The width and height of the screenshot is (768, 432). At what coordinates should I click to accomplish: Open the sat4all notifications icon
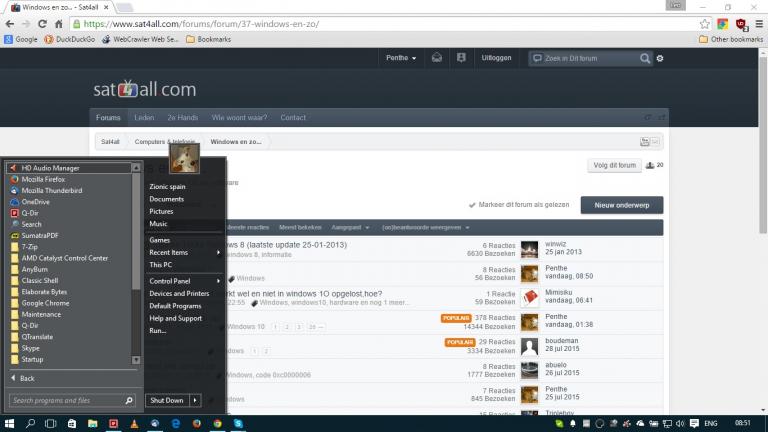(x=461, y=58)
